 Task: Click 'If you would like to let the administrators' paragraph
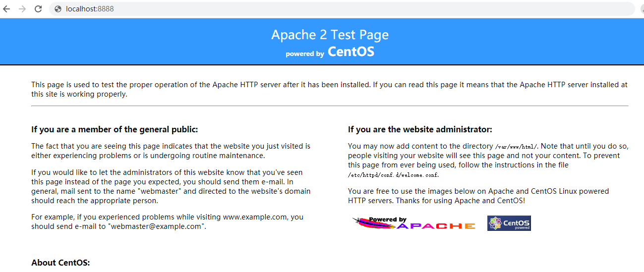pos(171,186)
